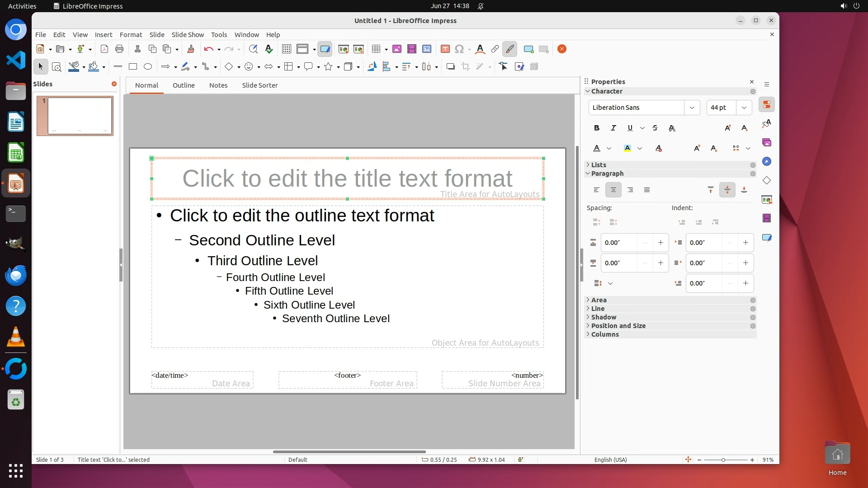868x488 pixels.
Task: Click the Display Grid toolbar icon
Action: click(286, 49)
